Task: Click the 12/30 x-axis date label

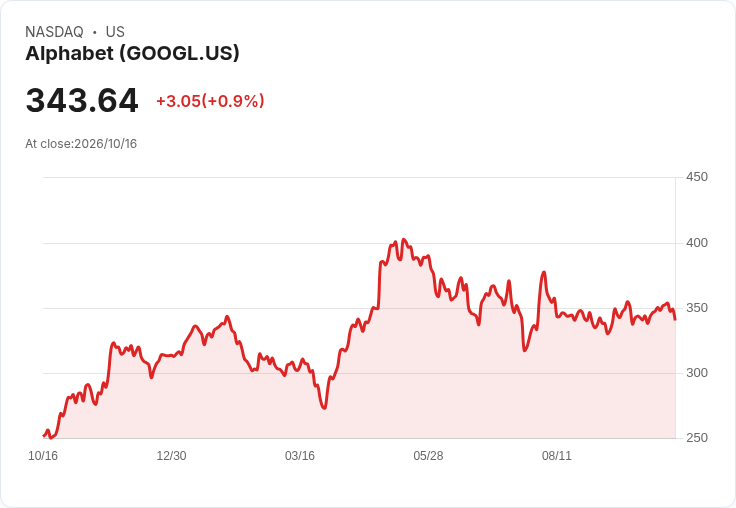Action: pyautogui.click(x=171, y=456)
